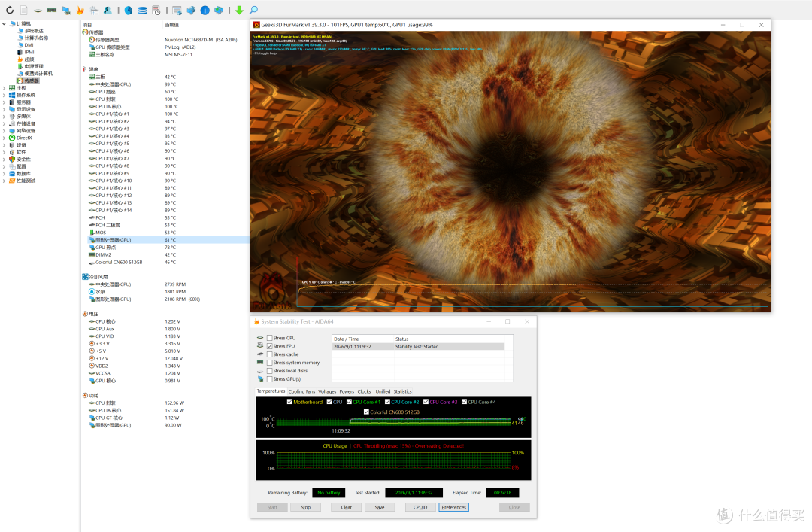The width and height of the screenshot is (812, 532).
Task: Toggle the Motherboard graph checkbox
Action: click(x=289, y=402)
